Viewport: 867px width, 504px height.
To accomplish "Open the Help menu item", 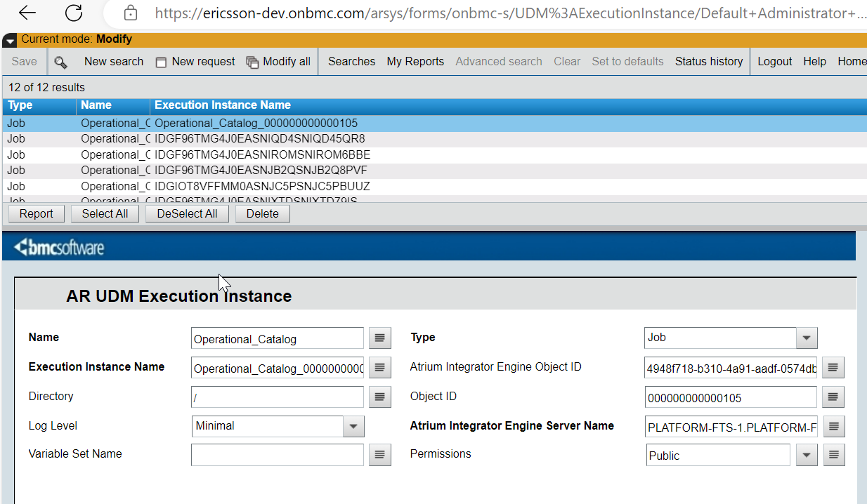I will click(x=814, y=62).
